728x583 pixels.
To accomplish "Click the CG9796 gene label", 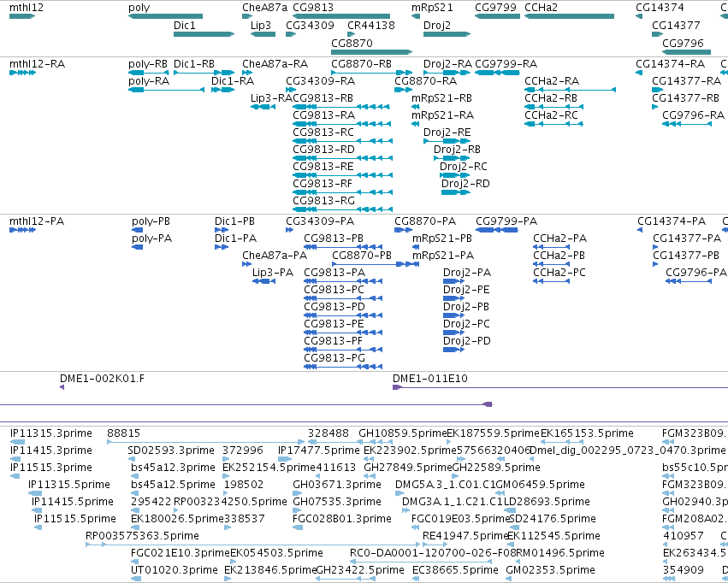I will [683, 43].
